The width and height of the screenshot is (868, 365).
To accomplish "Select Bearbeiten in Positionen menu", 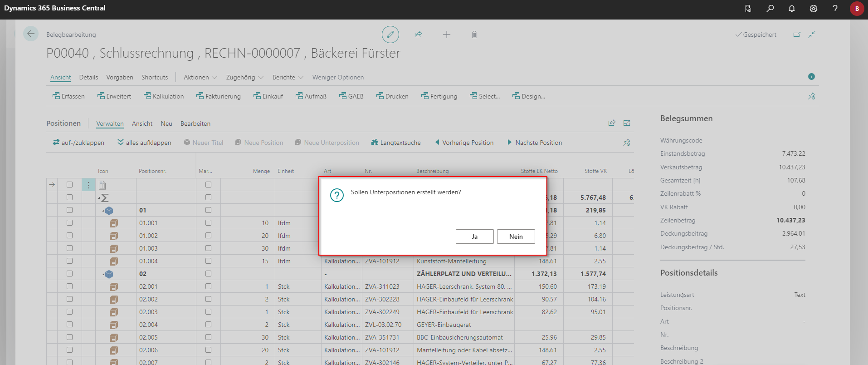I will tap(195, 123).
